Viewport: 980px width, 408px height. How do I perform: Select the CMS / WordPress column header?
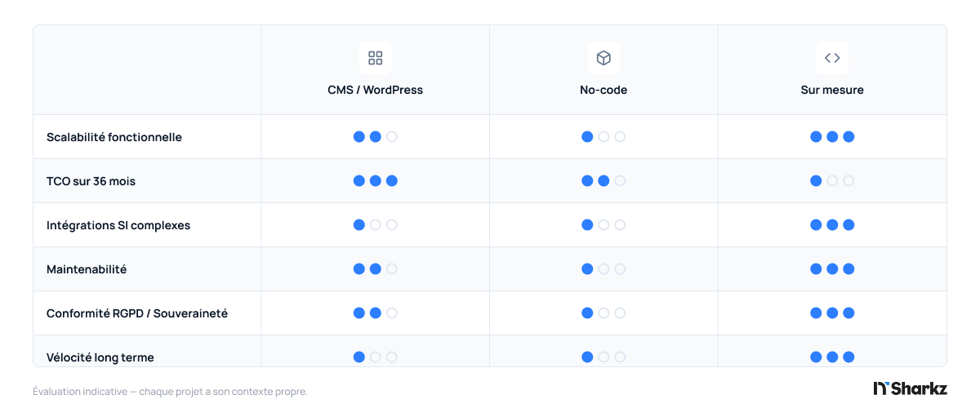(x=376, y=90)
